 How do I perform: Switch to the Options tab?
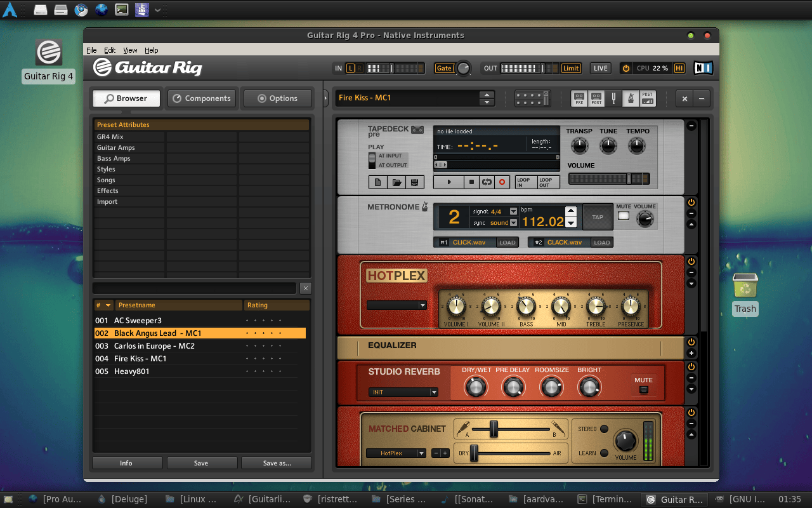click(278, 98)
